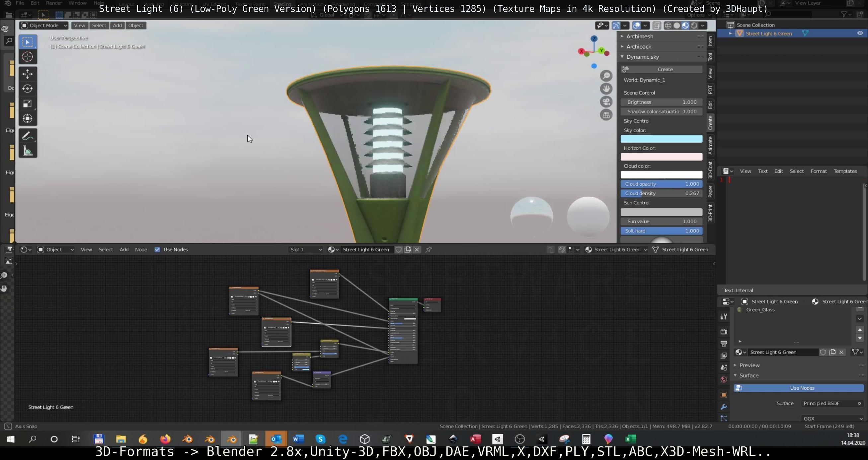Unlink material with X in node editor

coord(417,249)
